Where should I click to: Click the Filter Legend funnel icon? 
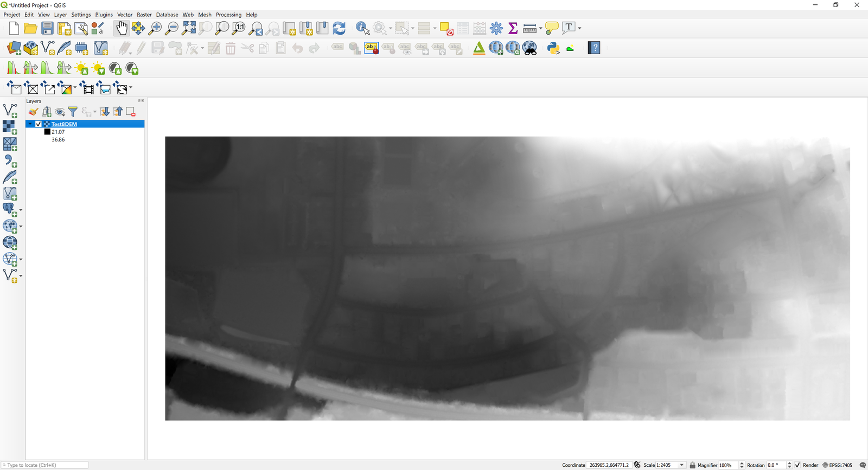[x=73, y=112]
